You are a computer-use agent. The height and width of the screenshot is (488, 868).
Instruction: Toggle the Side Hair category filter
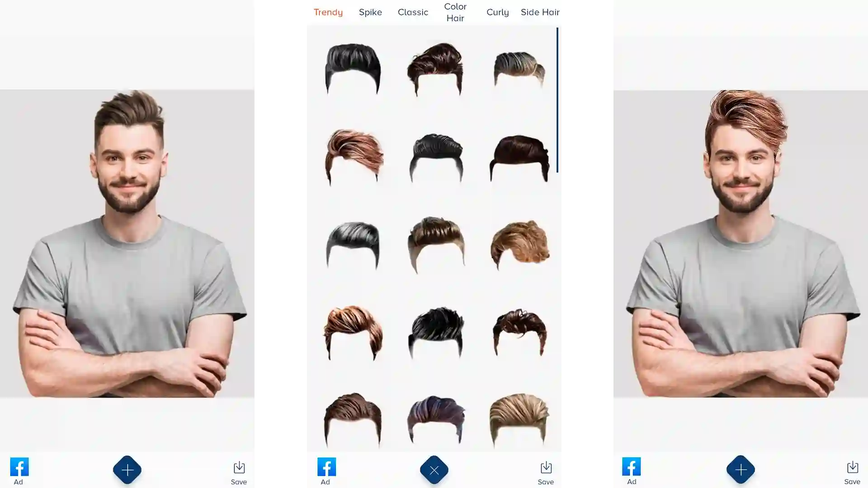coord(539,12)
